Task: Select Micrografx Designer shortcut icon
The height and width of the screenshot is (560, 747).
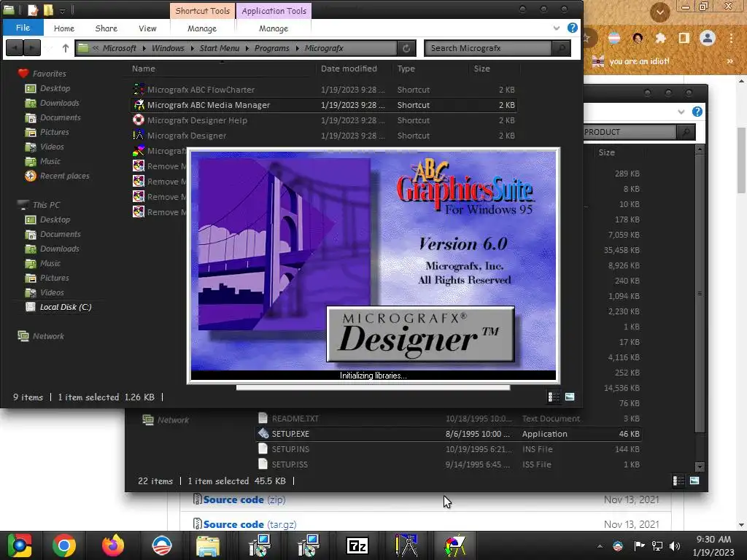Action: (139, 135)
